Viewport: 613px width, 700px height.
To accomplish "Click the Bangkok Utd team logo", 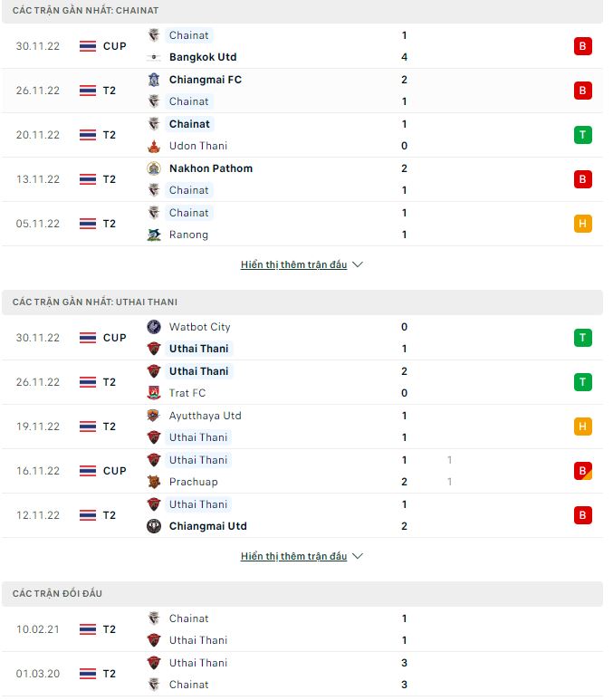I will click(153, 57).
